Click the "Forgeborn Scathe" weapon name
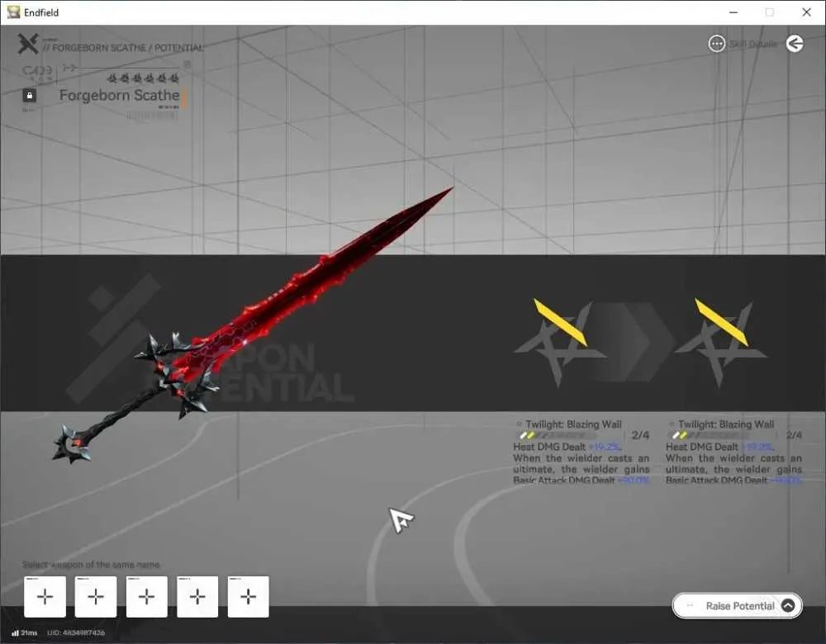The width and height of the screenshot is (826, 644). 120,95
